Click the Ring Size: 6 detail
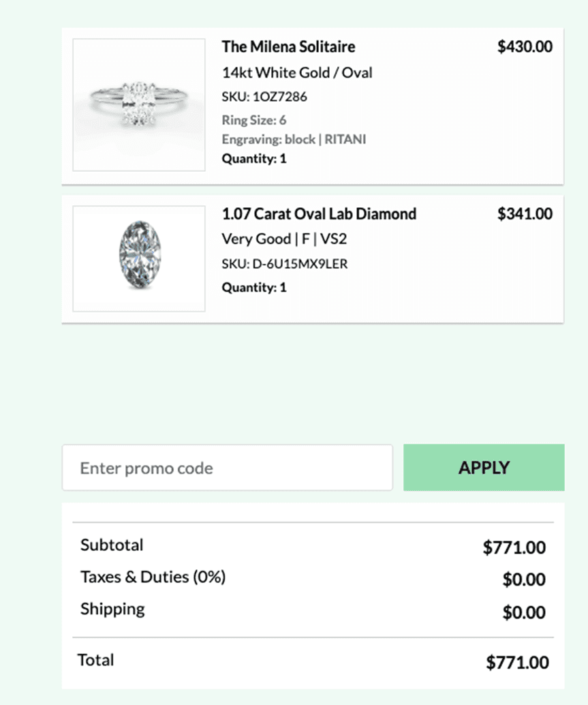 [x=254, y=120]
